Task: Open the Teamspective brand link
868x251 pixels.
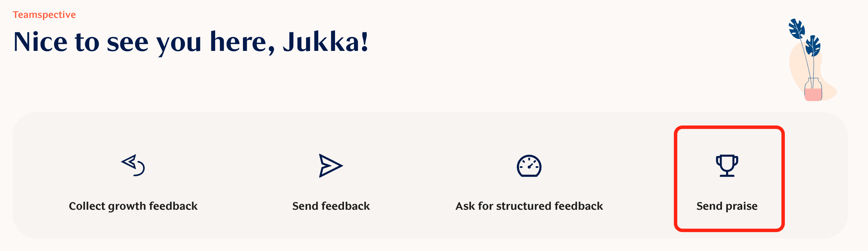Action: pos(44,15)
